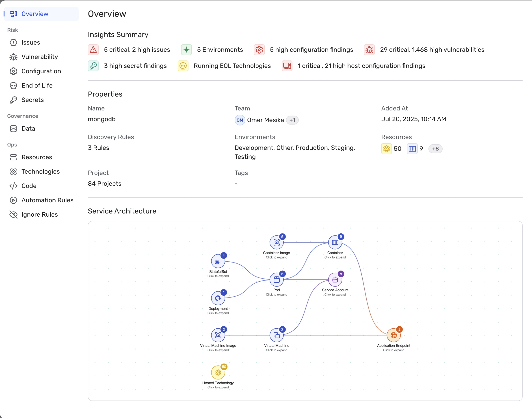This screenshot has width=532, height=418.
Task: Expand the Hosted Technology node
Action: [218, 373]
